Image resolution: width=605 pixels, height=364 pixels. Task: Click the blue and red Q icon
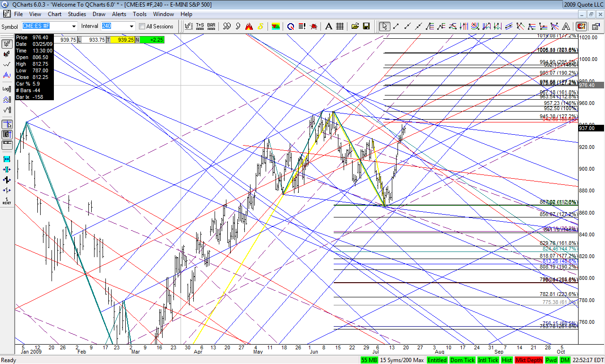pyautogui.click(x=291, y=26)
